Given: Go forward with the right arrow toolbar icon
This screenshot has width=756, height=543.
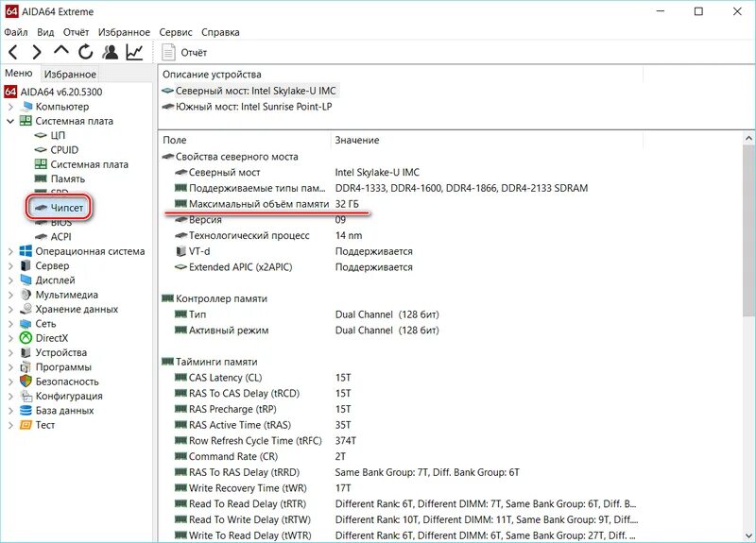Looking at the screenshot, I should 37,52.
